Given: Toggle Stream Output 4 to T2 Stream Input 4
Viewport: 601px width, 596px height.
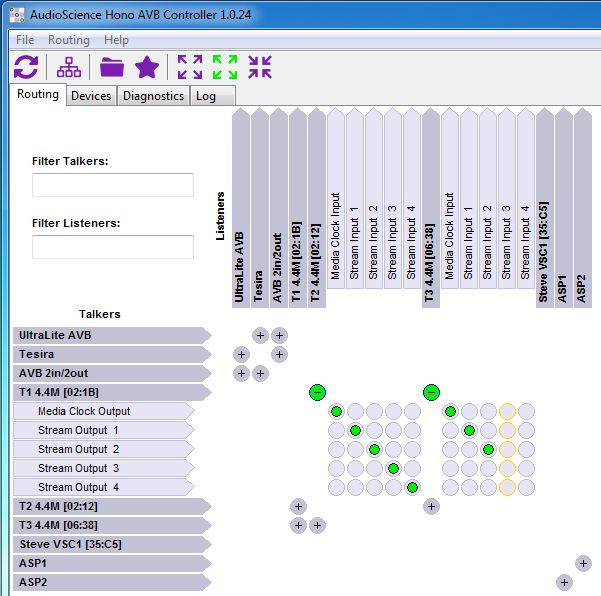Looking at the screenshot, I should 413,487.
